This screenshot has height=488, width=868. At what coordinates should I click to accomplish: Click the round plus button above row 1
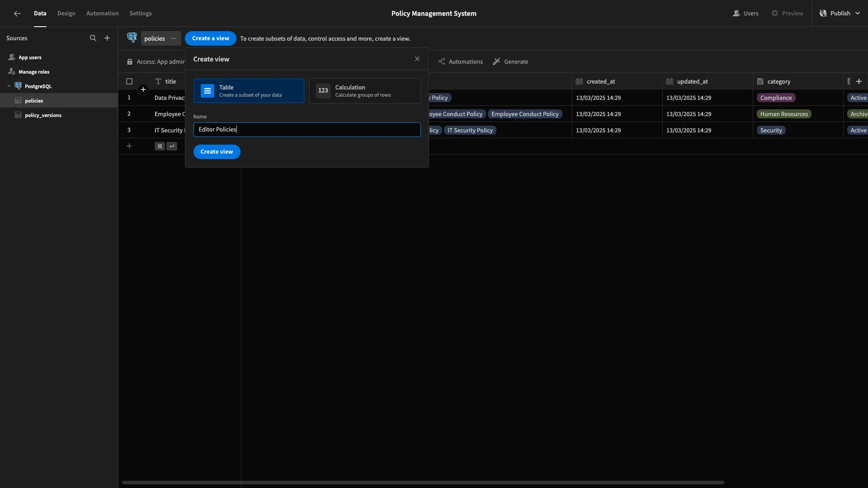143,90
